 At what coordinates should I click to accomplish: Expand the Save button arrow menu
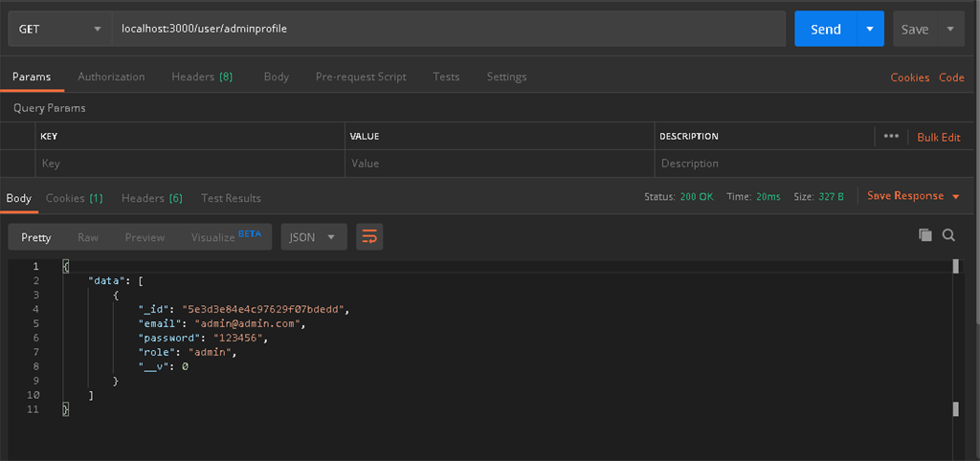click(950, 30)
